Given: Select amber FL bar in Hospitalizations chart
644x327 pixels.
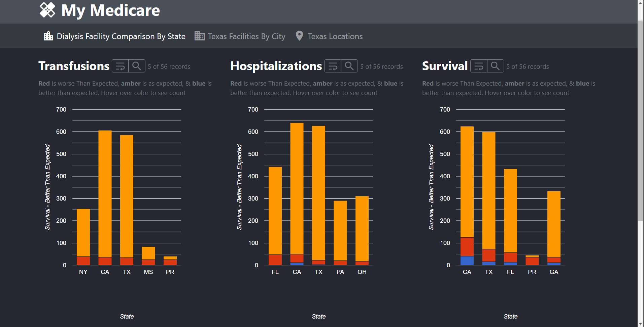Looking at the screenshot, I should [x=275, y=211].
